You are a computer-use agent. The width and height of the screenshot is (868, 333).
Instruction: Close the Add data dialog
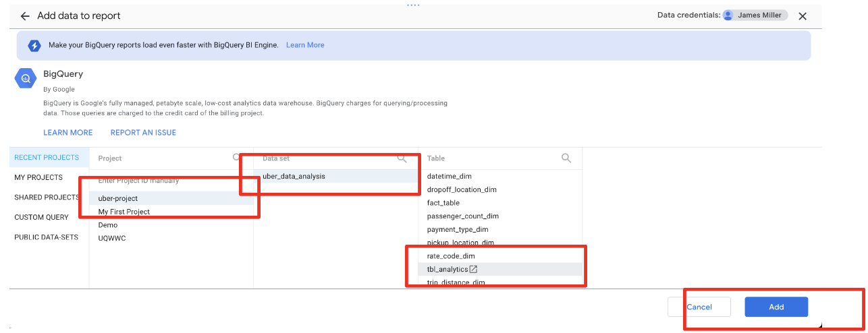pyautogui.click(x=803, y=16)
